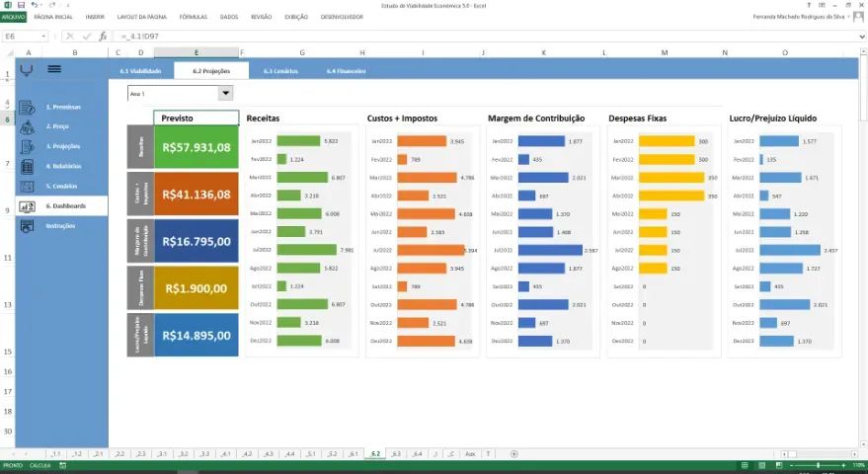Select the Previsto cell E6
This screenshot has width=868, height=474.
196,118
